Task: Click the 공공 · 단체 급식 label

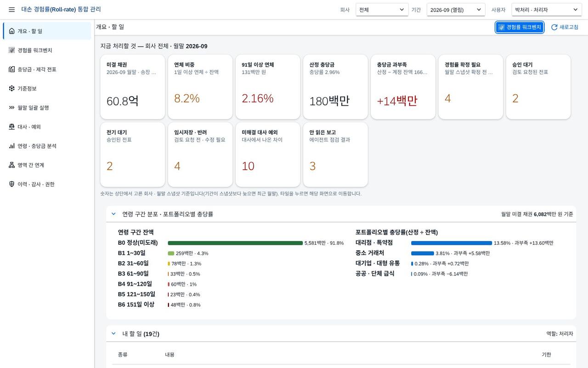Action: (x=375, y=274)
